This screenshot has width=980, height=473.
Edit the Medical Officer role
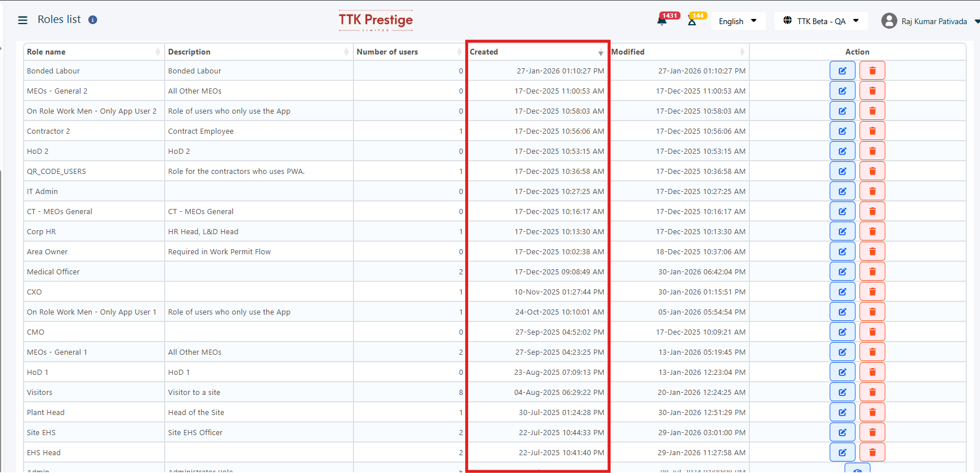point(842,272)
